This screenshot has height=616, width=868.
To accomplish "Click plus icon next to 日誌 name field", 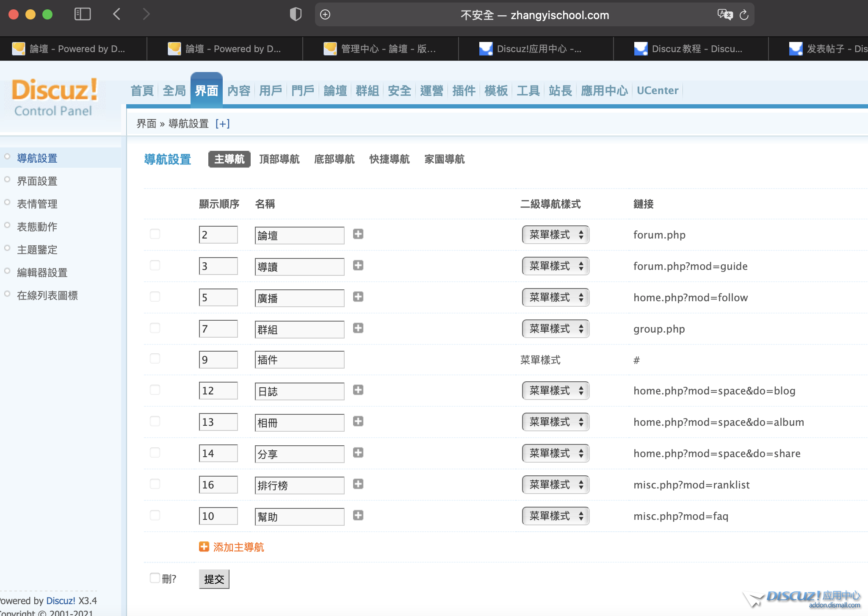I will pyautogui.click(x=358, y=390).
